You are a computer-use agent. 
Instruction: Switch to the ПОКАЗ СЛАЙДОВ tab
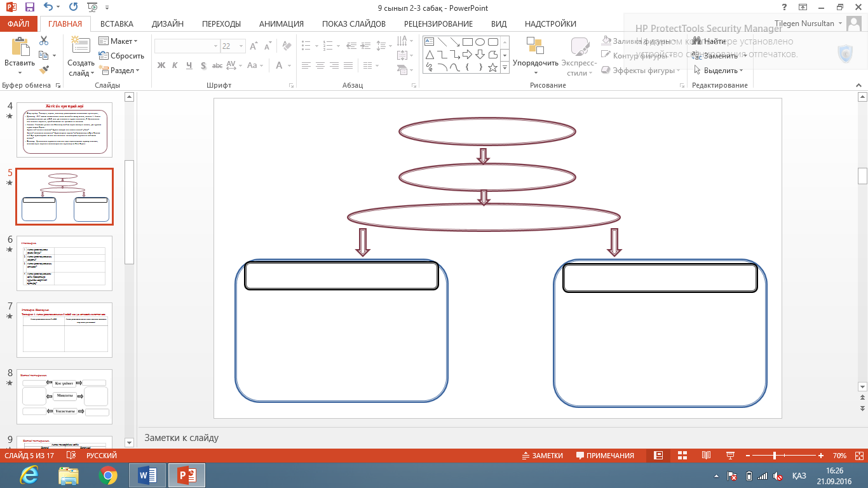click(x=354, y=24)
